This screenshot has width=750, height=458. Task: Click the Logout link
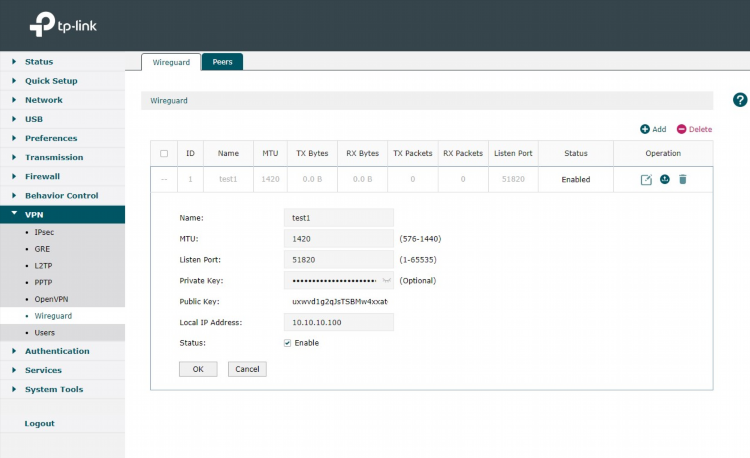pos(39,424)
